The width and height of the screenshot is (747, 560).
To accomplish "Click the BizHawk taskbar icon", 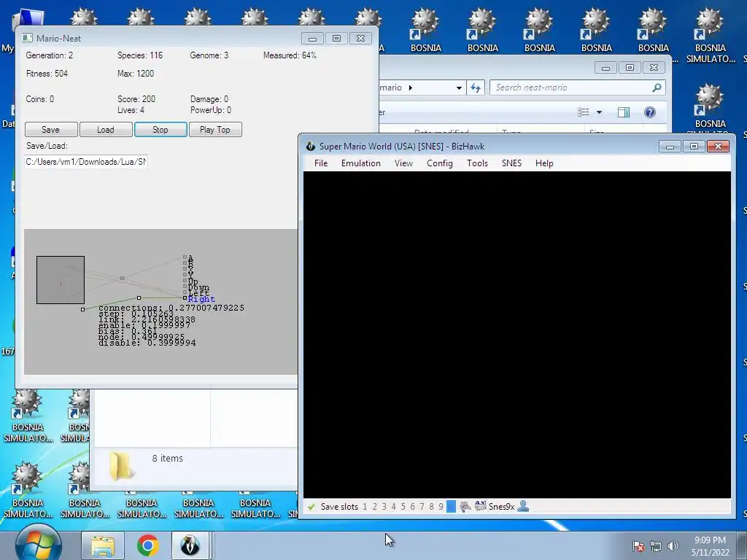I will point(190,545).
